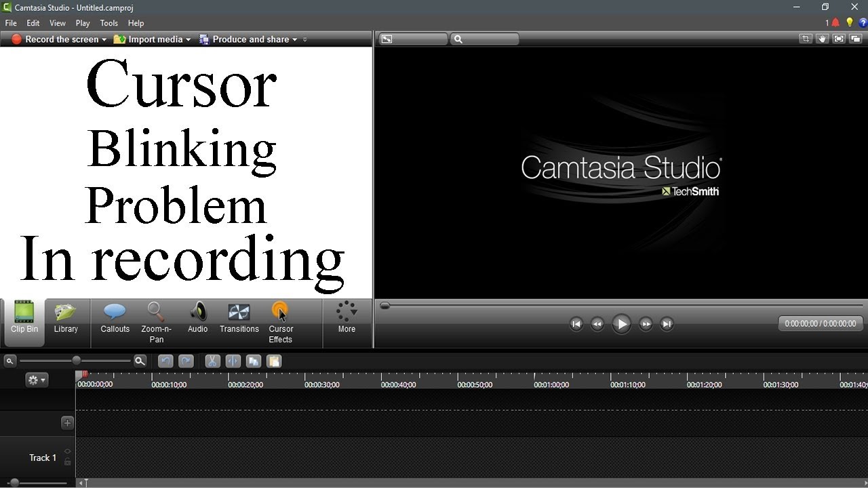Zoom out timeline with small magnifier
This screenshot has height=488, width=868.
[10, 361]
